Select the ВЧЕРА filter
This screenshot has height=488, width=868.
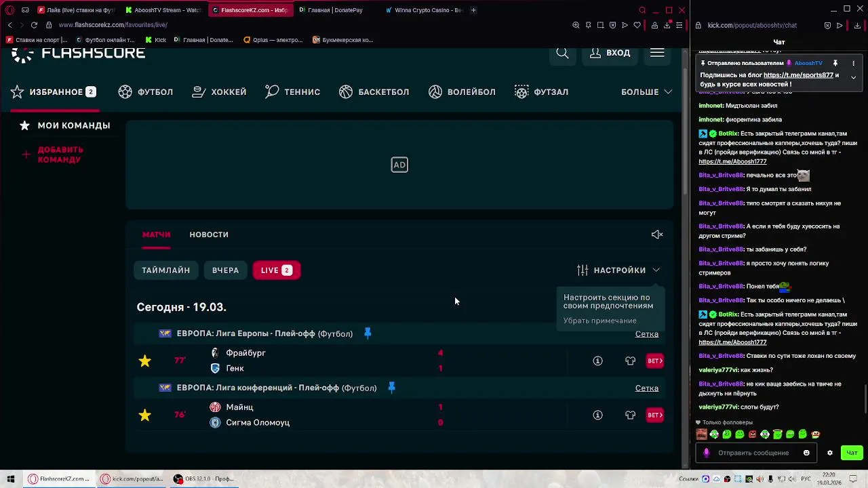225,270
